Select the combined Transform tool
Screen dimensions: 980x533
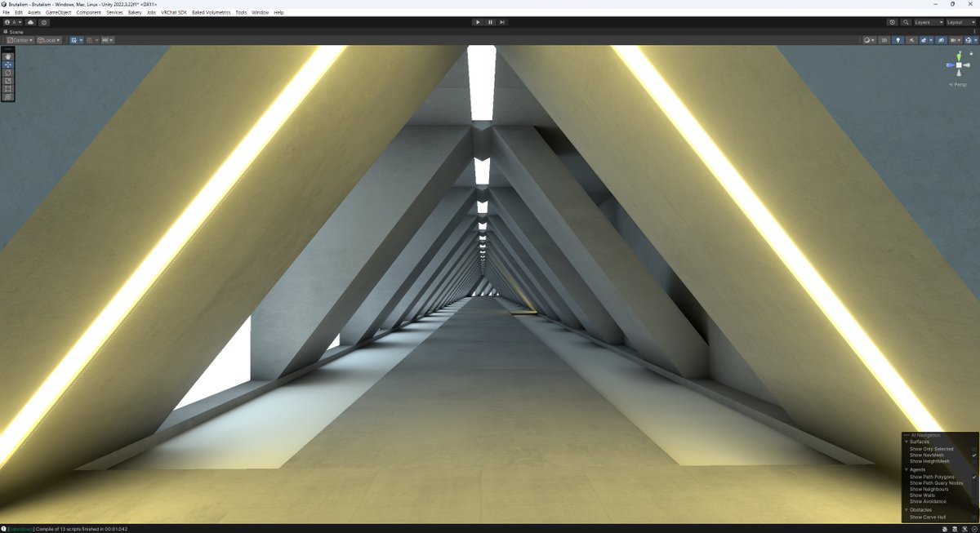click(8, 97)
